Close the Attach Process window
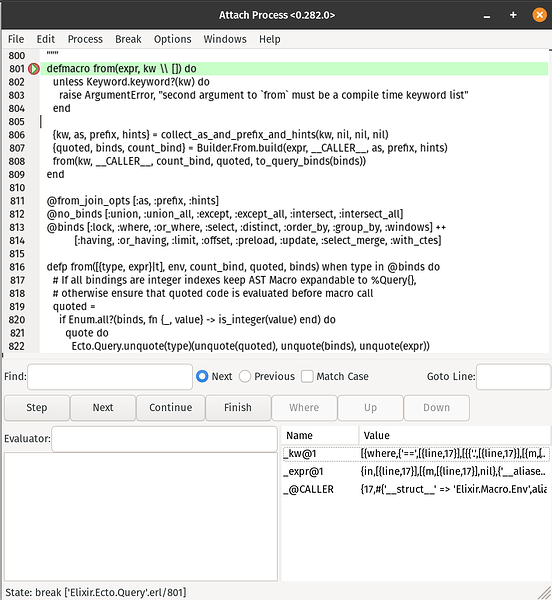The image size is (552, 600). (x=539, y=15)
